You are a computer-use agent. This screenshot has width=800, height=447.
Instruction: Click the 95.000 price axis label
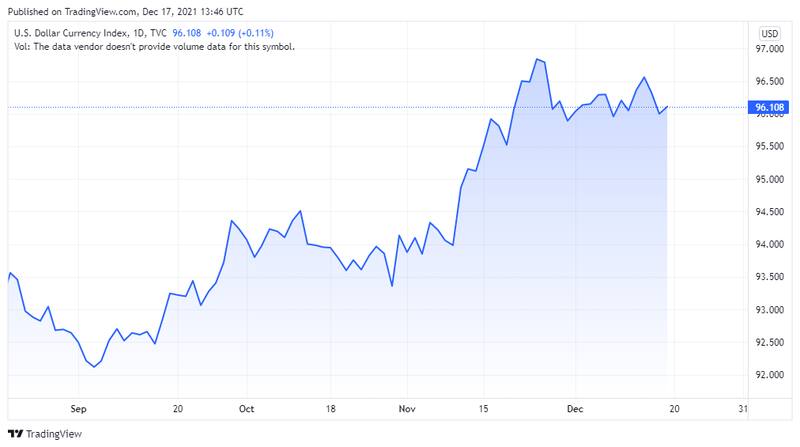pyautogui.click(x=768, y=180)
